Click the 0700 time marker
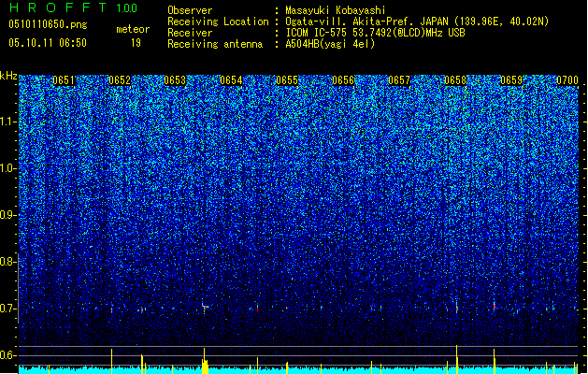The width and height of the screenshot is (588, 374). 567,80
